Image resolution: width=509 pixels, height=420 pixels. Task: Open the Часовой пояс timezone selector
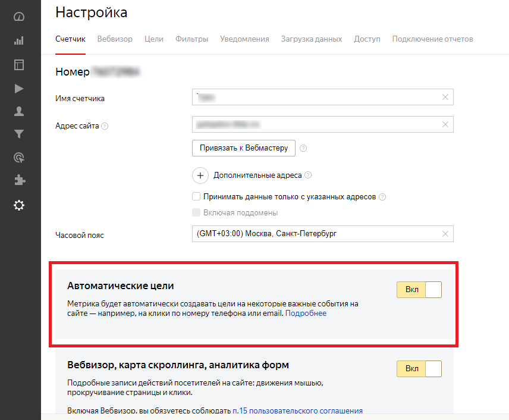[315, 234]
